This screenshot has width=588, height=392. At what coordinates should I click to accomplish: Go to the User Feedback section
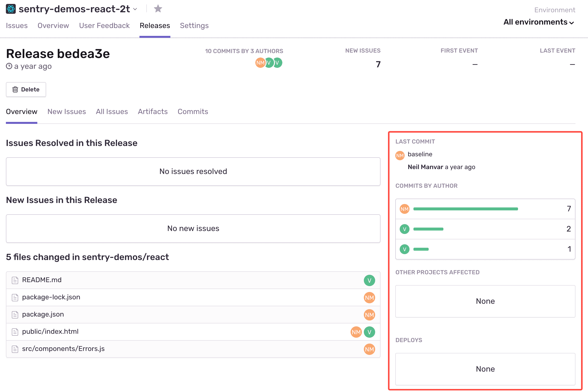point(104,26)
